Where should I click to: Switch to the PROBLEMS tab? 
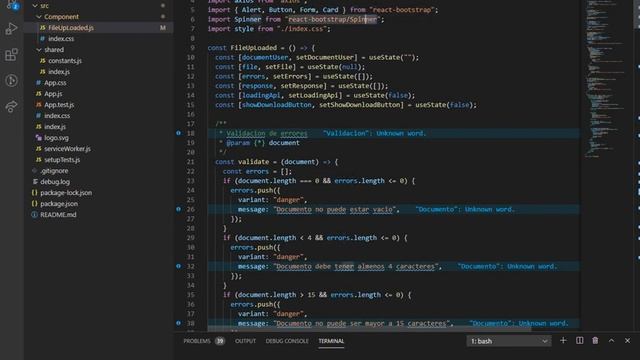point(197,341)
